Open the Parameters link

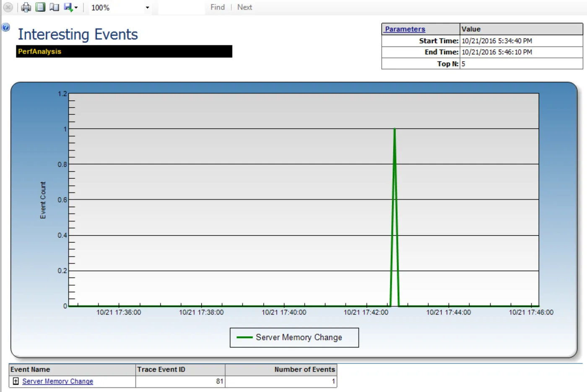pyautogui.click(x=405, y=29)
